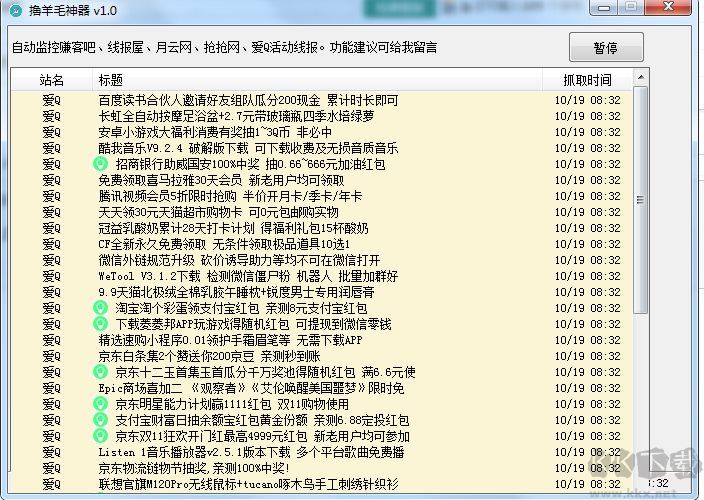The height and width of the screenshot is (500, 704).
Task: Click green pin icon beside 下载萎萎邦APP
Action: [100, 324]
